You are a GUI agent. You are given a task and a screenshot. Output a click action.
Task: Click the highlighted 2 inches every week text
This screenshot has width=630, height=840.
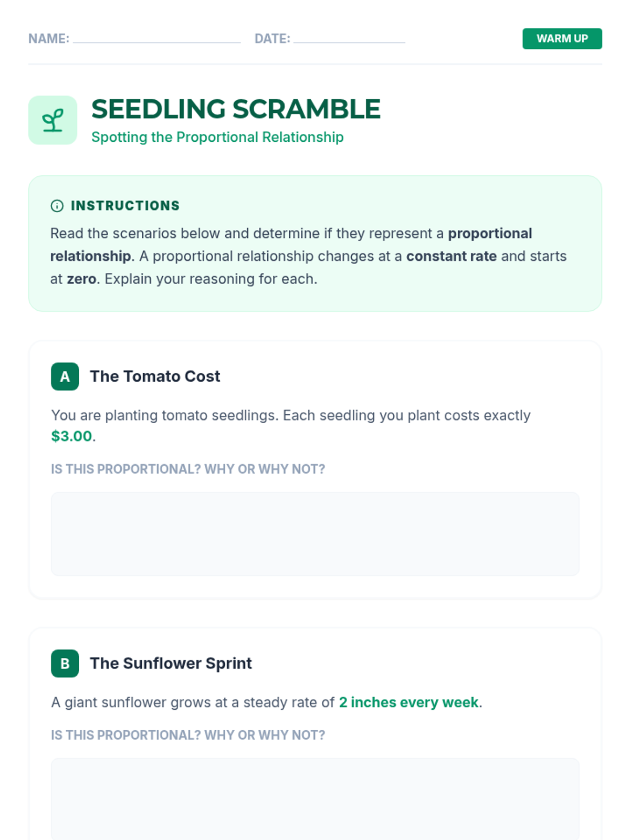(408, 702)
